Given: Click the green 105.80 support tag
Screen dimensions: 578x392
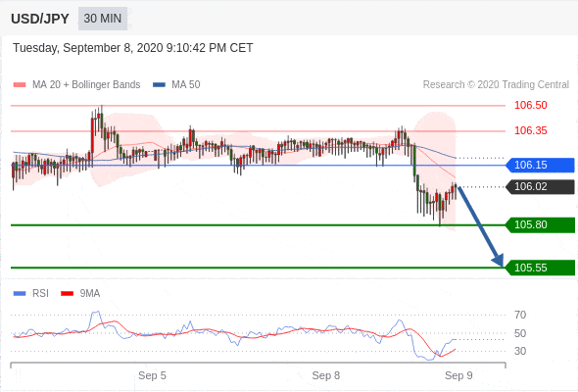Looking at the screenshot, I should click(540, 224).
